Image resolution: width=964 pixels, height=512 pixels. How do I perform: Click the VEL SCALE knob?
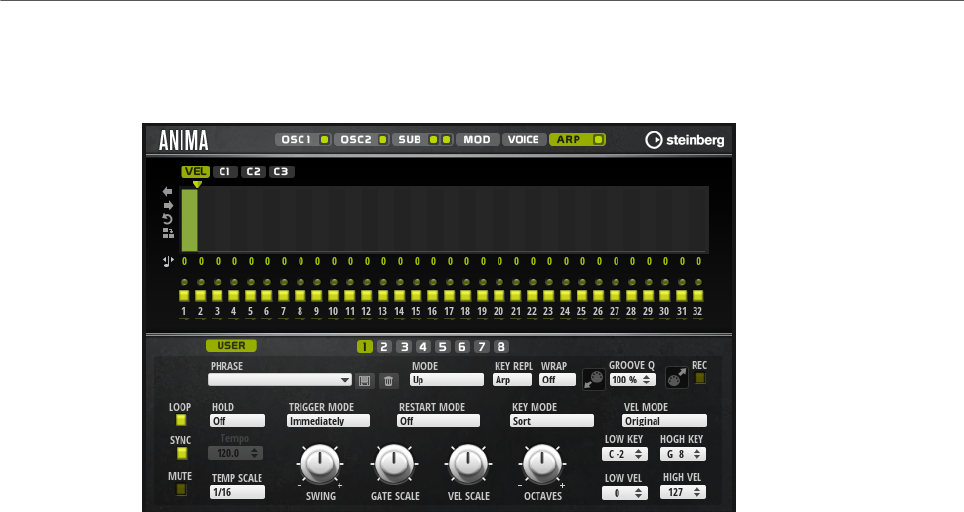468,464
